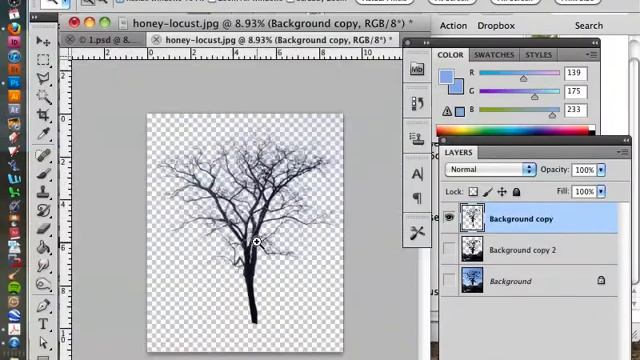Click the R value field showing 139
This screenshot has height=360, width=640.
click(x=576, y=73)
